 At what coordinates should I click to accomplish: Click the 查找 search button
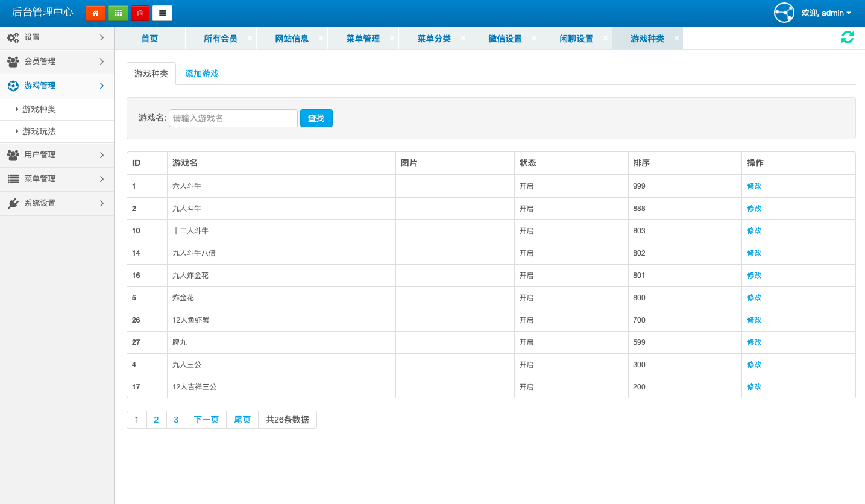tap(316, 118)
